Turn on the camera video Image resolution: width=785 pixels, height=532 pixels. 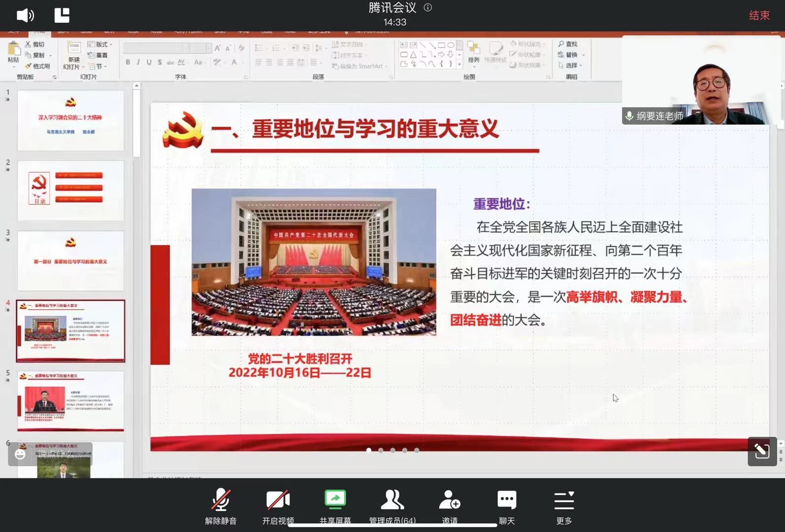point(278,506)
